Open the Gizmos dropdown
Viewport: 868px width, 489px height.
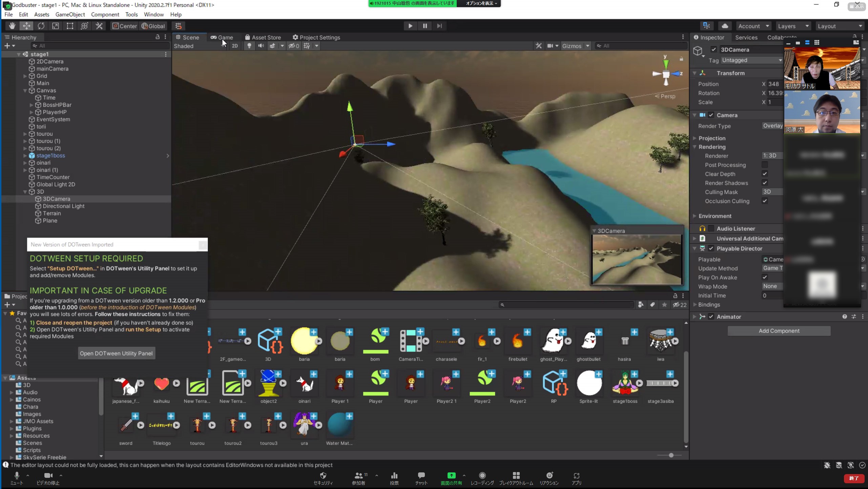coord(576,46)
